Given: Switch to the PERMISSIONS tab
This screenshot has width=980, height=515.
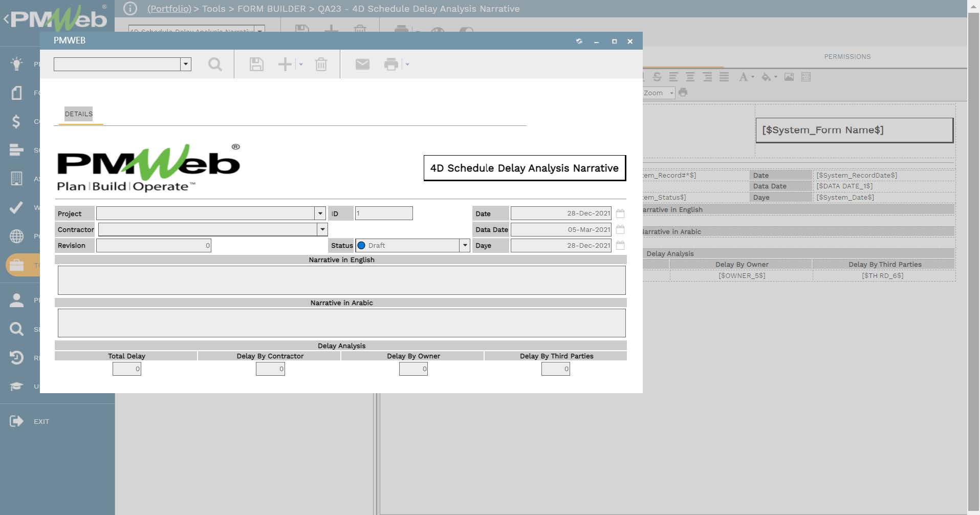Looking at the screenshot, I should (847, 56).
